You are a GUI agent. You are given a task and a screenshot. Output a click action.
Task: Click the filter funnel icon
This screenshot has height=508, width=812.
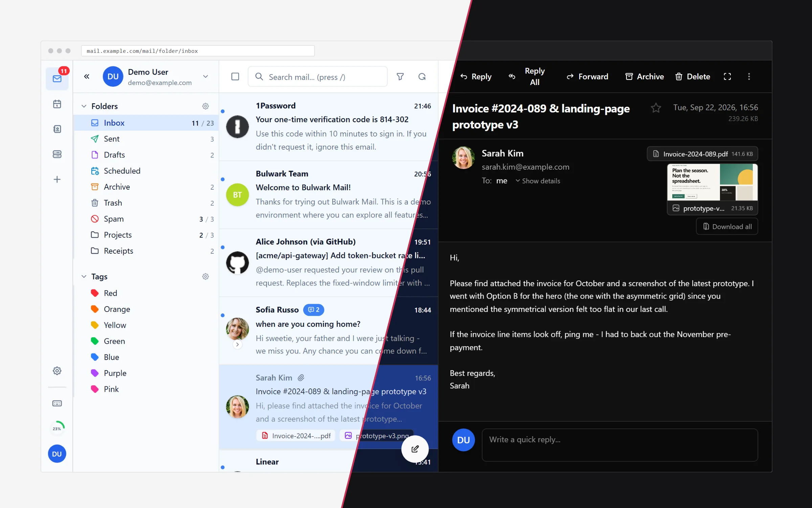tap(400, 77)
